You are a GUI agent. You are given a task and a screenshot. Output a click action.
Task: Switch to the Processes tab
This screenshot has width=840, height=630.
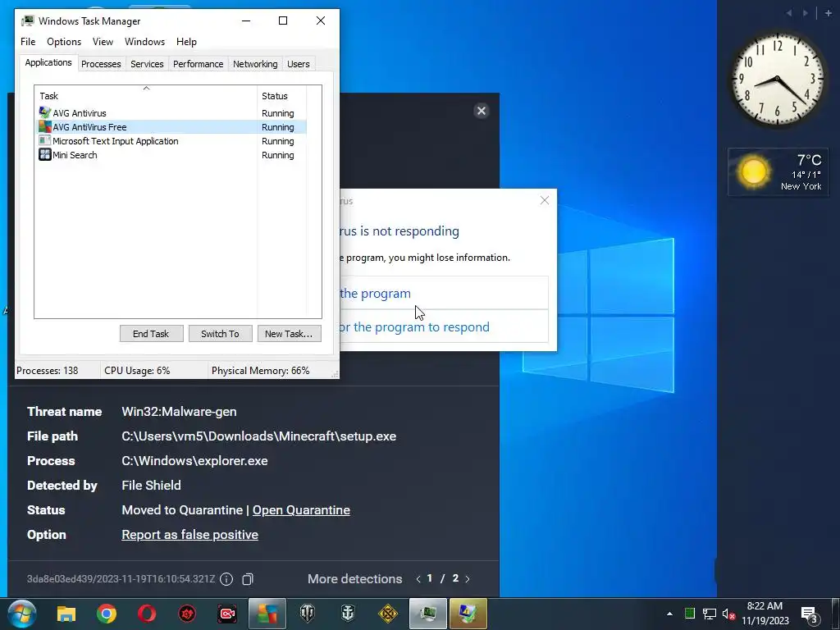pyautogui.click(x=101, y=64)
